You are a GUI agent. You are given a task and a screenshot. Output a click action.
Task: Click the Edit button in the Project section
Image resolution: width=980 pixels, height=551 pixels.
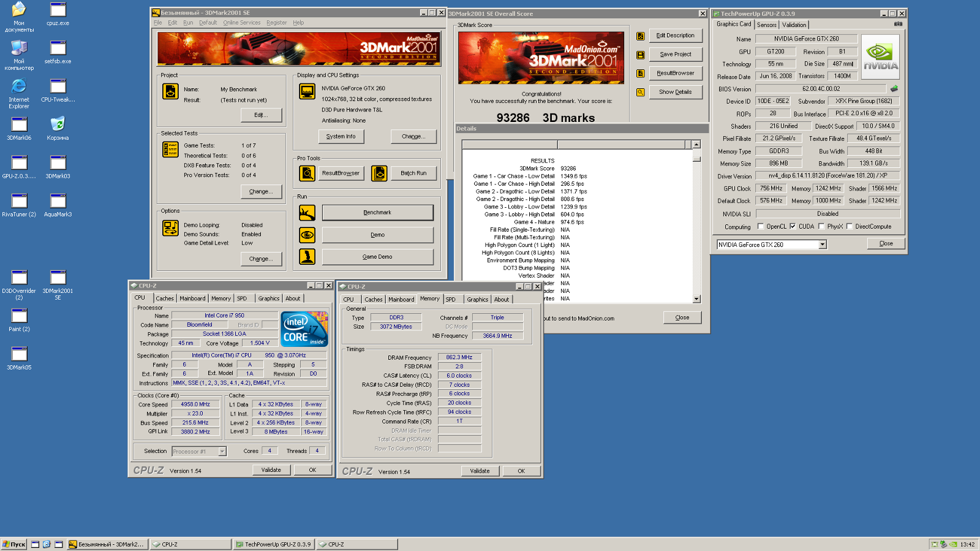261,115
